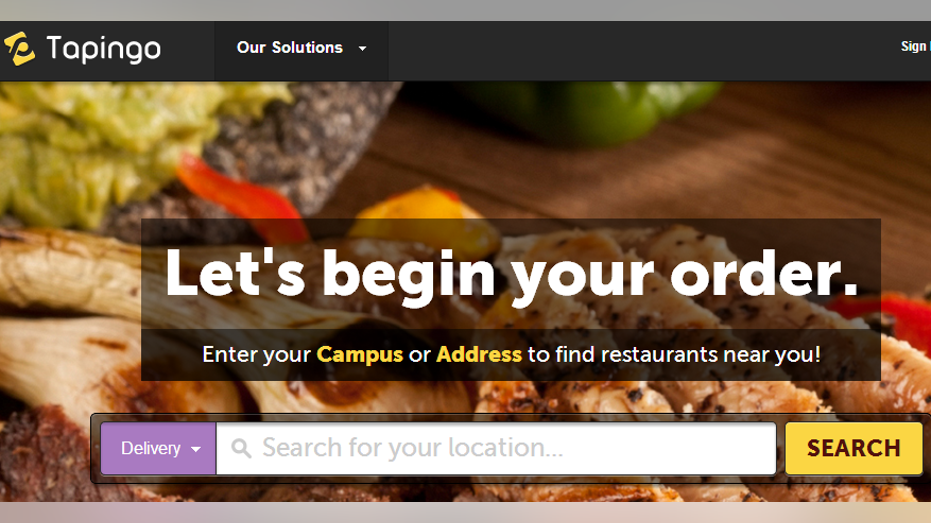The image size is (931, 523).
Task: Open the purple Delivery dropdown
Action: 158,448
